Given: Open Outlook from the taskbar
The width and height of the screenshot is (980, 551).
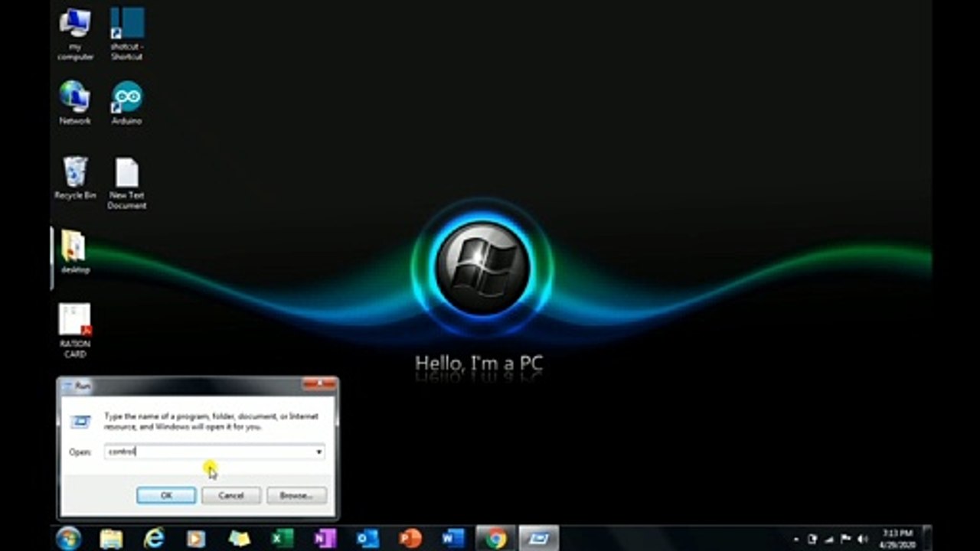Looking at the screenshot, I should [368, 538].
